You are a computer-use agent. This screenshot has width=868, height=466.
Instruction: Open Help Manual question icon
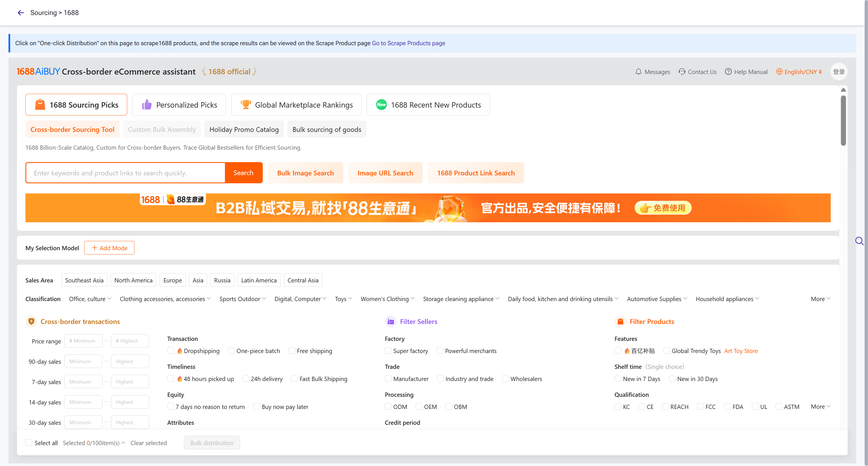pos(728,72)
